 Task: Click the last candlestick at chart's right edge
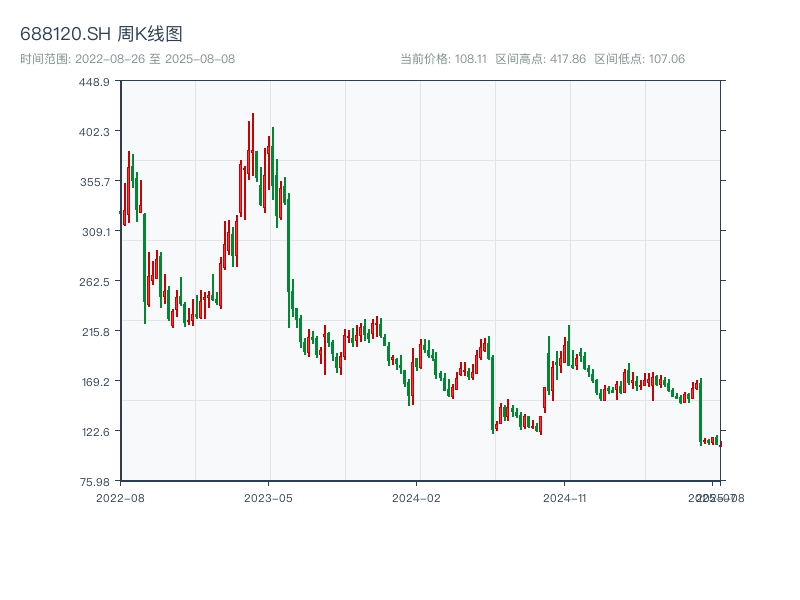720,444
